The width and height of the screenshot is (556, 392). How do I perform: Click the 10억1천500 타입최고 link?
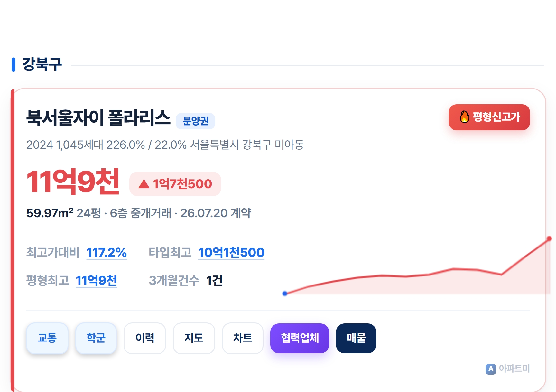pyautogui.click(x=231, y=253)
